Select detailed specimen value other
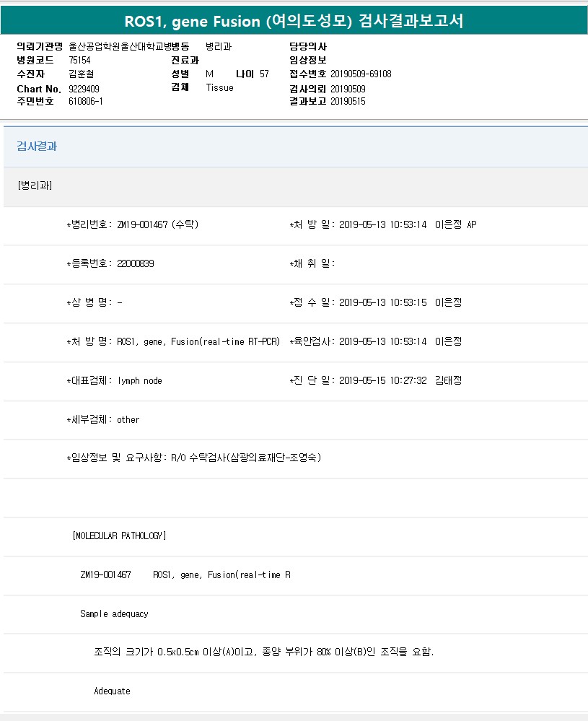588x721 pixels. 128,420
